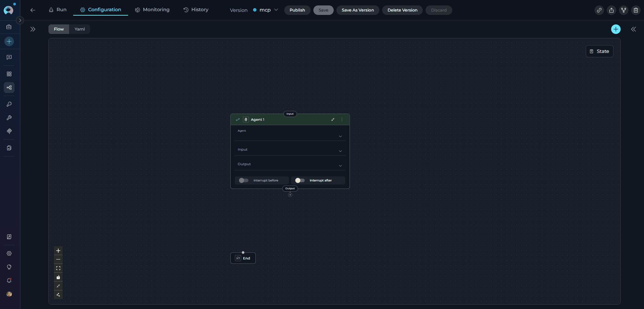Expand the Agent dropdown in Agent 1 node
Screen dimensions: 644x309
click(340, 136)
